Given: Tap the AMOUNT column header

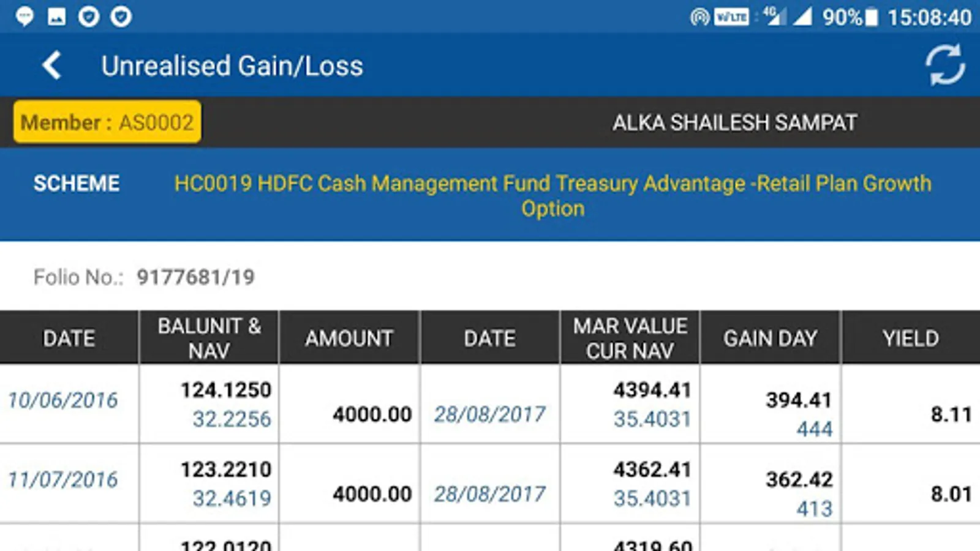Looking at the screenshot, I should click(x=349, y=338).
